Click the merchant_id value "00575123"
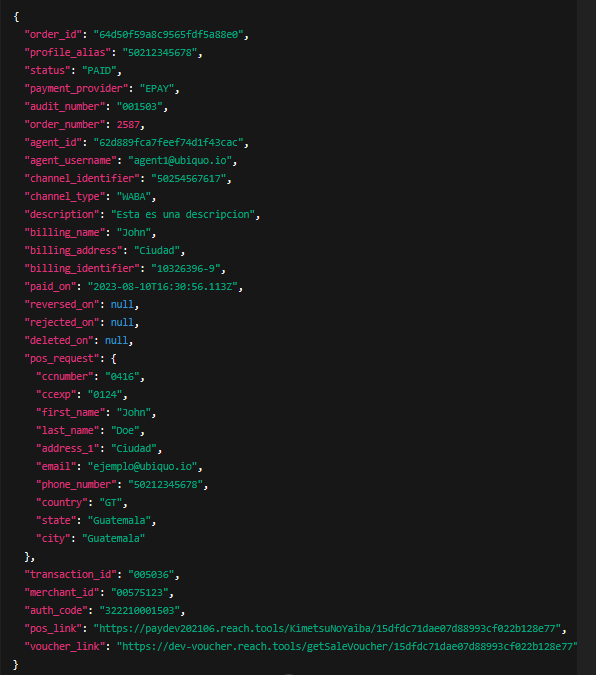 tap(140, 593)
